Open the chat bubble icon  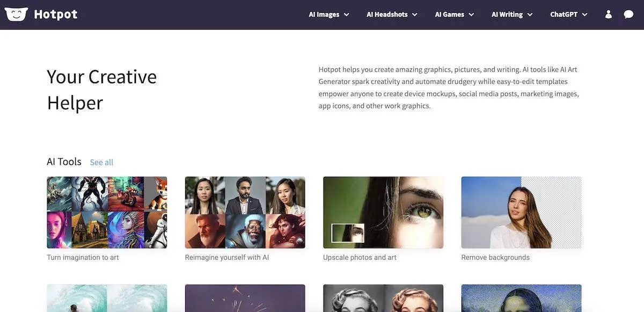pyautogui.click(x=628, y=14)
